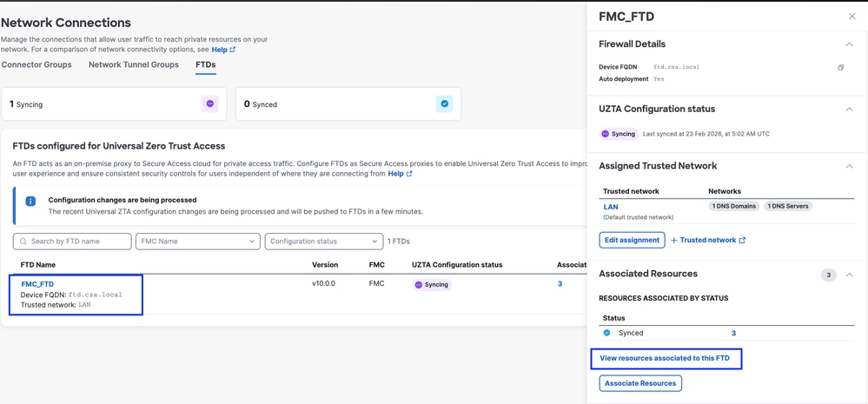
Task: Click the blue Synced checkmark icon in summary card
Action: coord(444,103)
